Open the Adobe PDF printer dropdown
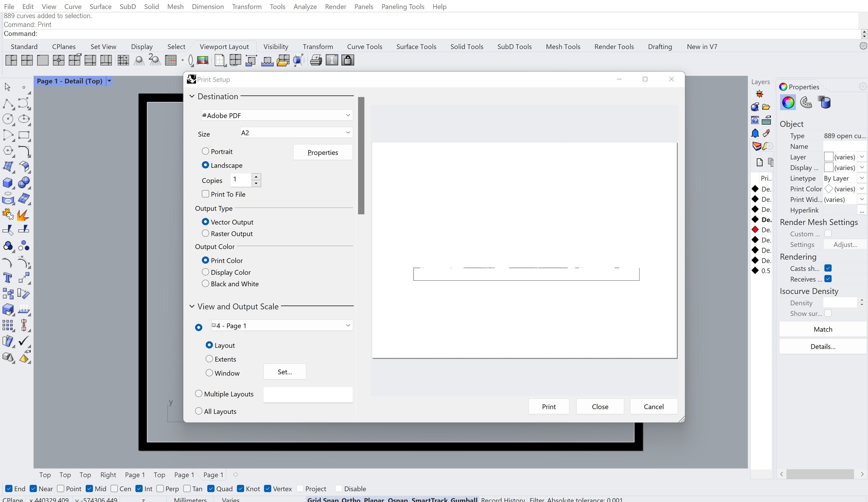 point(277,115)
